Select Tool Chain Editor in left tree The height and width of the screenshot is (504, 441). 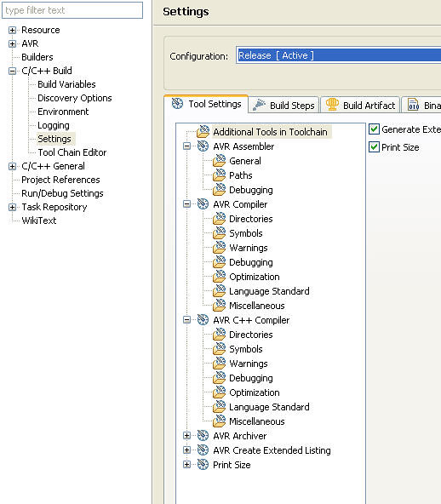coord(72,152)
